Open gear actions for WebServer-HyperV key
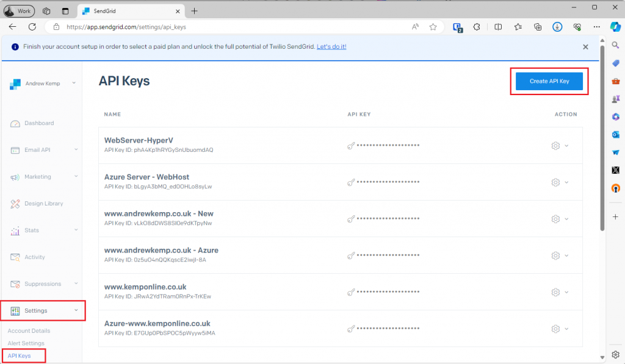This screenshot has width=625, height=364. (x=555, y=146)
